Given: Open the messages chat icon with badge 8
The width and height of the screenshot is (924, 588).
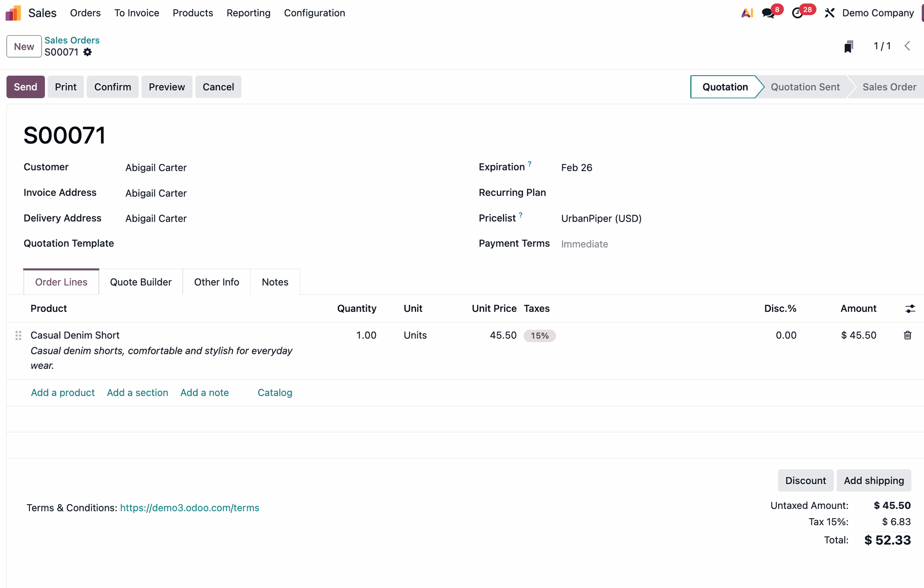Looking at the screenshot, I should 768,13.
